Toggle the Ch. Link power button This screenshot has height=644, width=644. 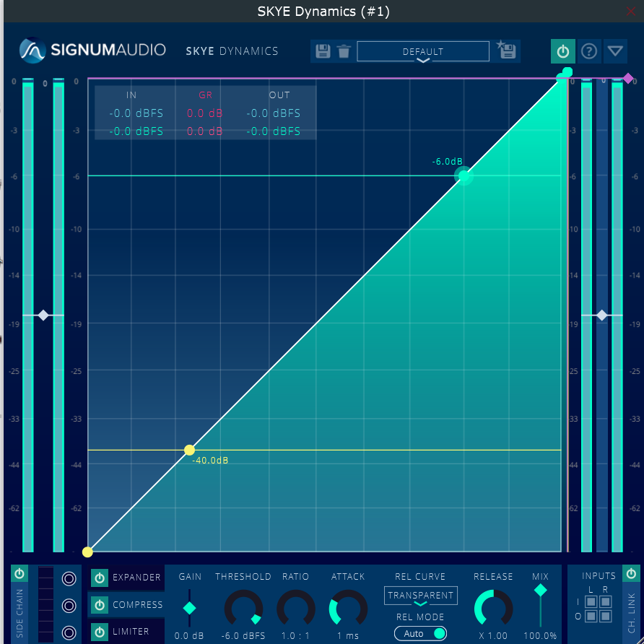(631, 573)
